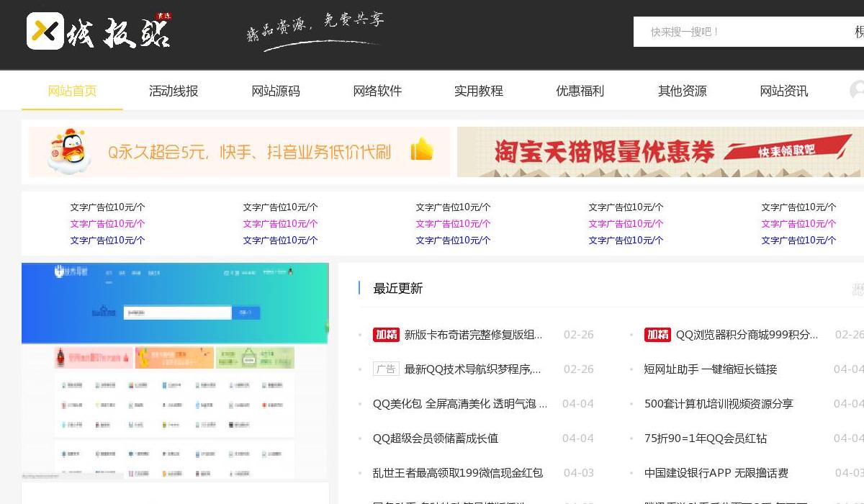The image size is (864, 504).
Task: Click the thumbs-up icon in the Q超会 banner
Action: point(422,149)
